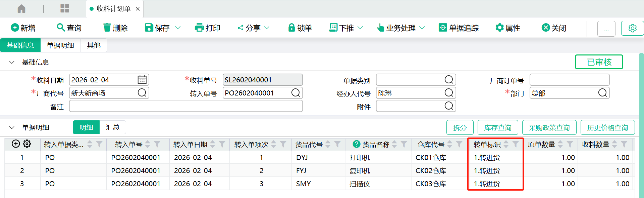This screenshot has height=198, width=644.
Task: Click the 打印 print toolbar button
Action: (x=208, y=28)
